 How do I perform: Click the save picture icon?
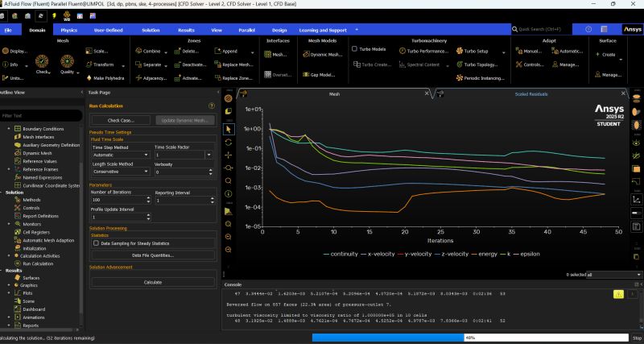[x=637, y=227]
